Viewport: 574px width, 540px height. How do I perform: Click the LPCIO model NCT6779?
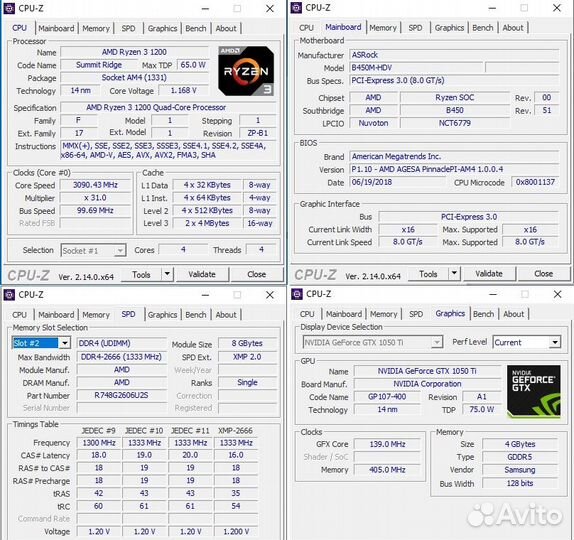pyautogui.click(x=455, y=123)
